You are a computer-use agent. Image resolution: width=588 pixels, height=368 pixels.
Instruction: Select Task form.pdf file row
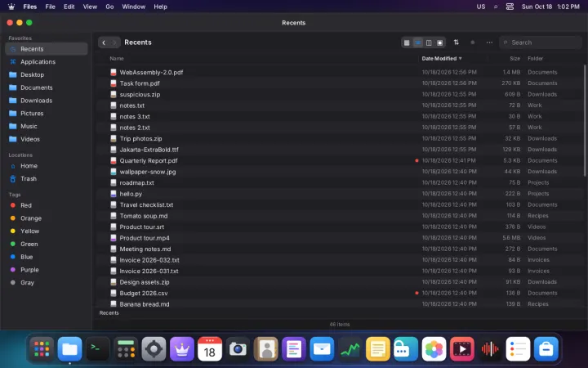[340, 83]
